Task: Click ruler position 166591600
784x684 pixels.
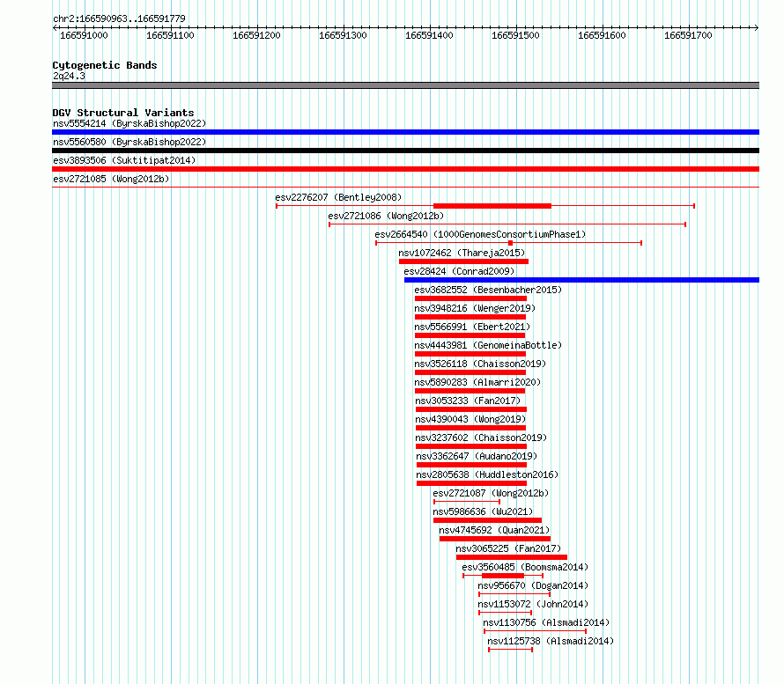Action: pos(602,35)
